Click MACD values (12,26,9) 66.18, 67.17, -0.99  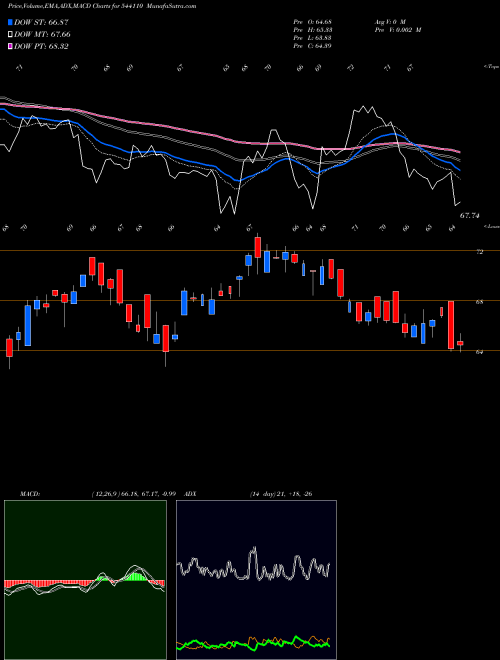136,494
